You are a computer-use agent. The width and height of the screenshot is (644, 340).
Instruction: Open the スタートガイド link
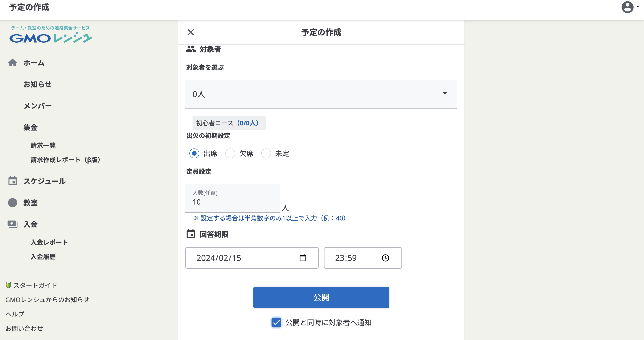(x=35, y=285)
